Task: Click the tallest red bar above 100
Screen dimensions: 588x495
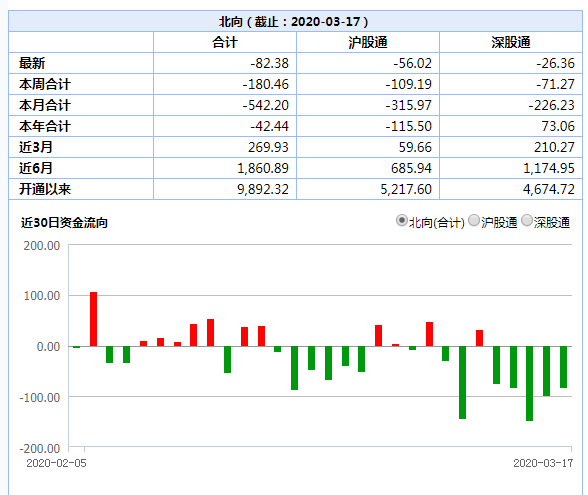Action: 93,319
